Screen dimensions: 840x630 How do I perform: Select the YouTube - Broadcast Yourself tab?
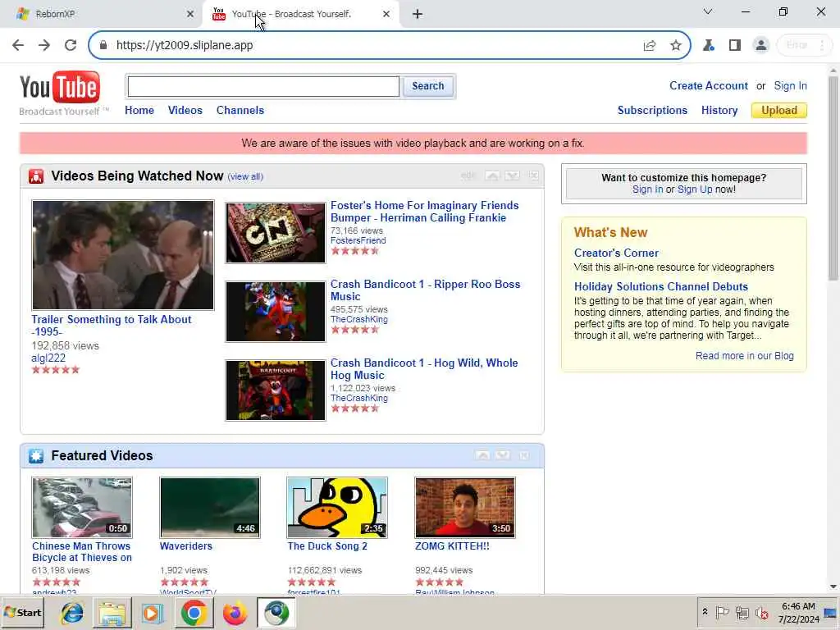pos(303,15)
